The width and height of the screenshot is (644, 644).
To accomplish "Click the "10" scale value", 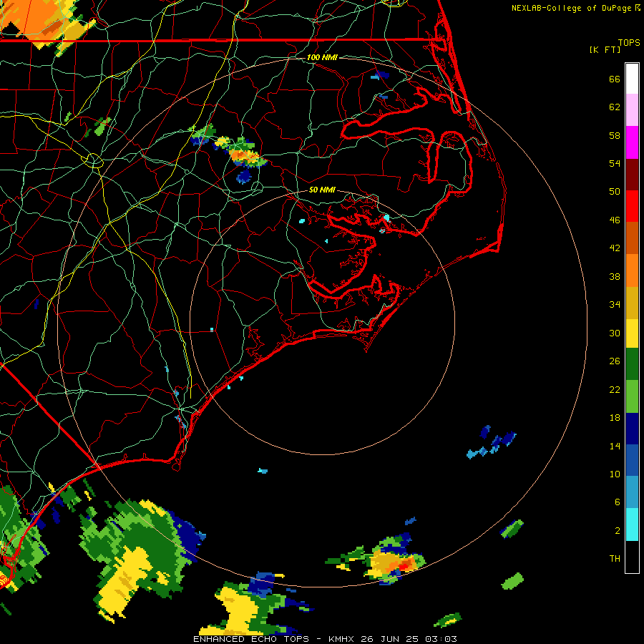I will point(615,474).
